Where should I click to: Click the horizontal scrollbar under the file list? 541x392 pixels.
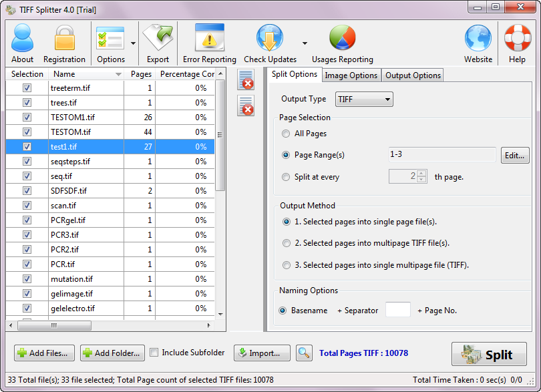(x=110, y=325)
